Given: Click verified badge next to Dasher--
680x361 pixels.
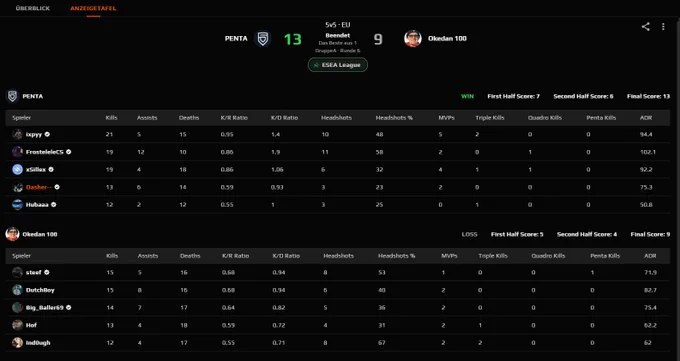Looking at the screenshot, I should [x=57, y=187].
